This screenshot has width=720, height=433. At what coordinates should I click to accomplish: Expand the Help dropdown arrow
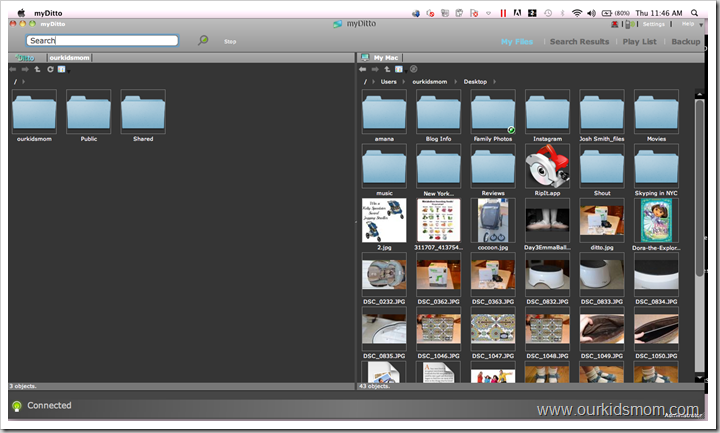pos(701,23)
